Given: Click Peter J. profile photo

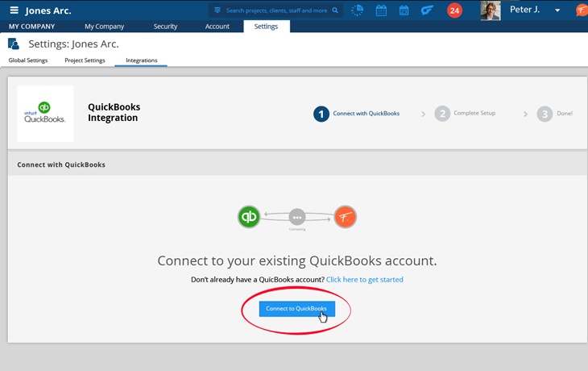Looking at the screenshot, I should point(491,10).
